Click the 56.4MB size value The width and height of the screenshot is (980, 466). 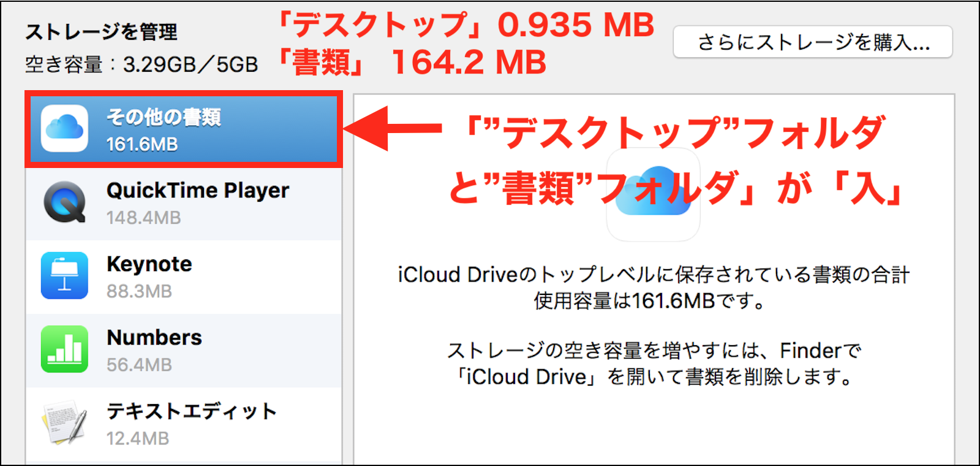click(x=139, y=365)
